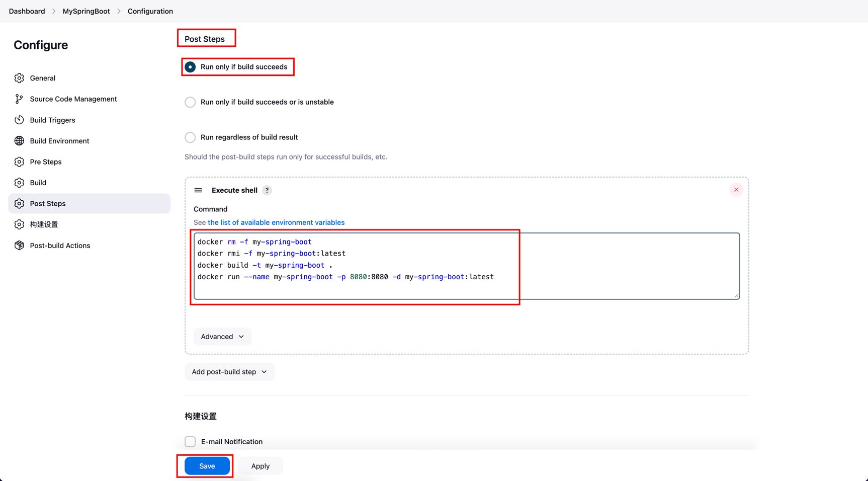Jump to the Build section in sidebar

[38, 183]
